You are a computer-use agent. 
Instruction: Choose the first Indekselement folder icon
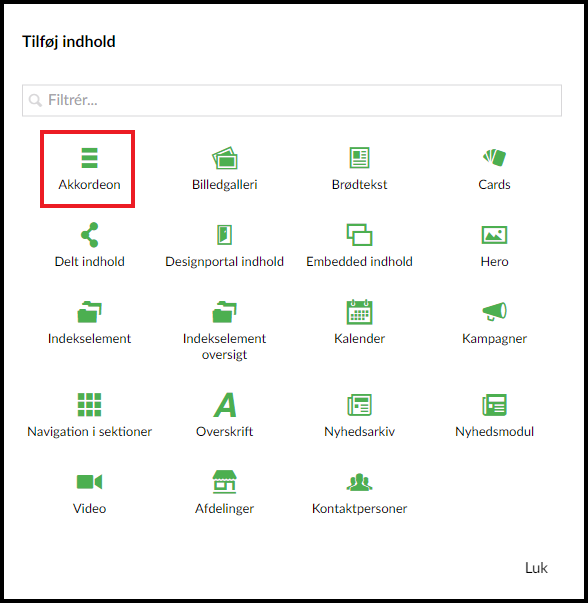(90, 312)
